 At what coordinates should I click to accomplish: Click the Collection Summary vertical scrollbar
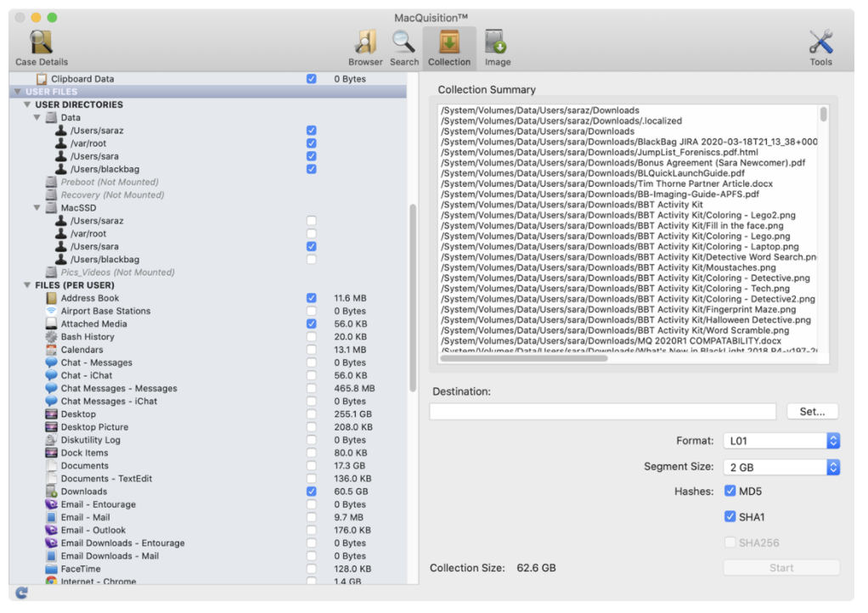click(x=824, y=115)
